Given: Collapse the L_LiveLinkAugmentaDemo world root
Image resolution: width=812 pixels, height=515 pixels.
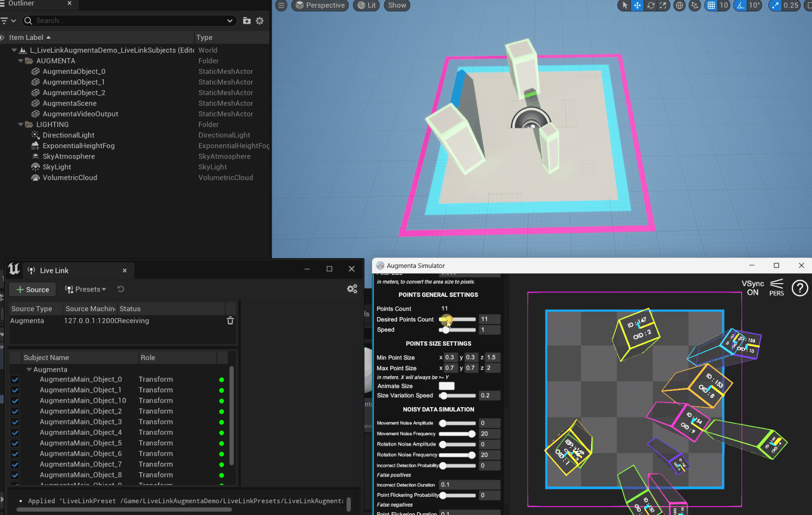Looking at the screenshot, I should (x=14, y=50).
